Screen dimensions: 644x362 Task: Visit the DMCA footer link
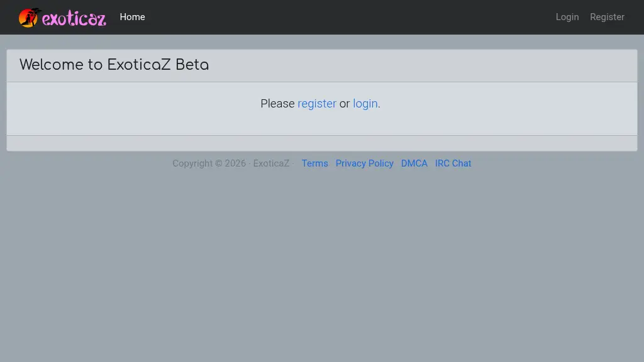pyautogui.click(x=414, y=163)
